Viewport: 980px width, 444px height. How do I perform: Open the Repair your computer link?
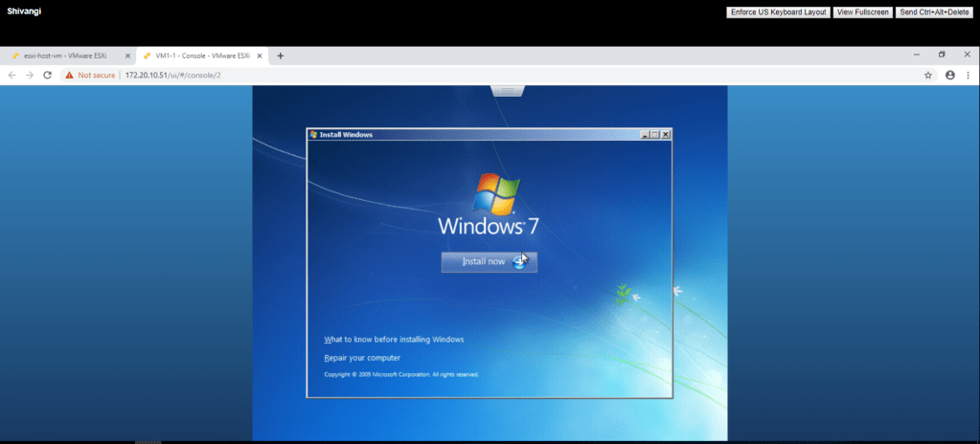(362, 358)
